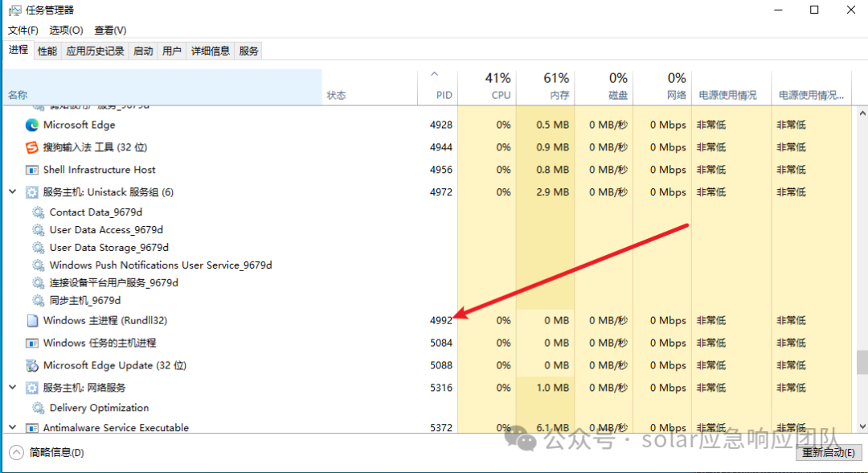Viewport: 868px width, 473px height.
Task: Click the 重新启动(E) button
Action: [x=828, y=453]
